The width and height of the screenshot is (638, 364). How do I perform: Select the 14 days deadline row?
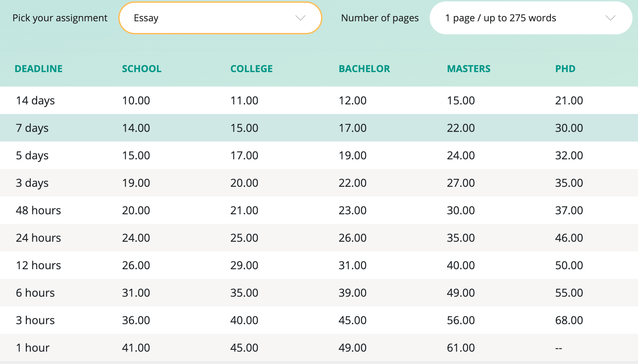coord(35,101)
